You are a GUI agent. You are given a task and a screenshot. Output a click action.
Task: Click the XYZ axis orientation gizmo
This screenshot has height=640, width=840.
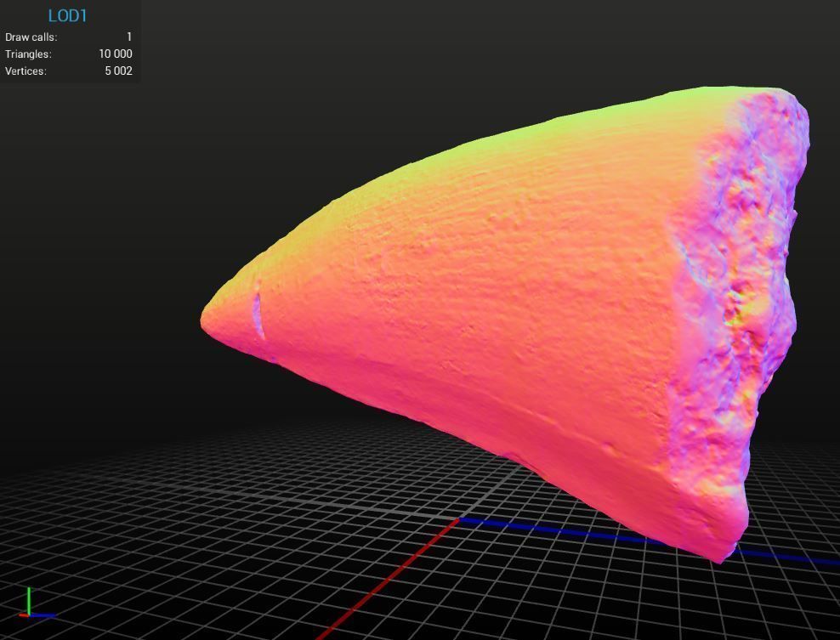click(x=37, y=603)
